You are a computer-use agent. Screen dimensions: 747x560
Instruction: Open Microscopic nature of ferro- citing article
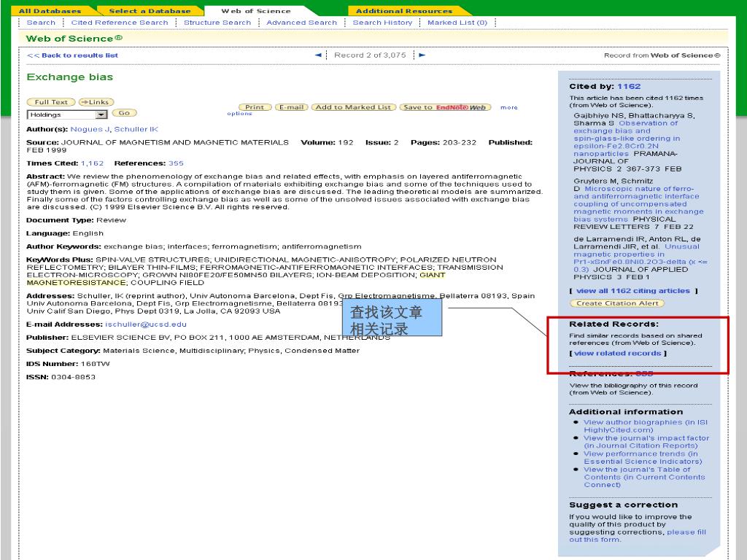pos(638,204)
